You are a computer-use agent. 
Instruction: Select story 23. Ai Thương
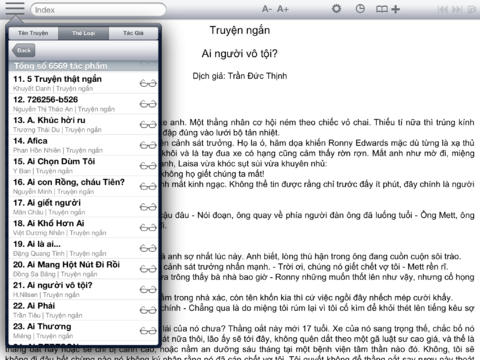pos(83,331)
